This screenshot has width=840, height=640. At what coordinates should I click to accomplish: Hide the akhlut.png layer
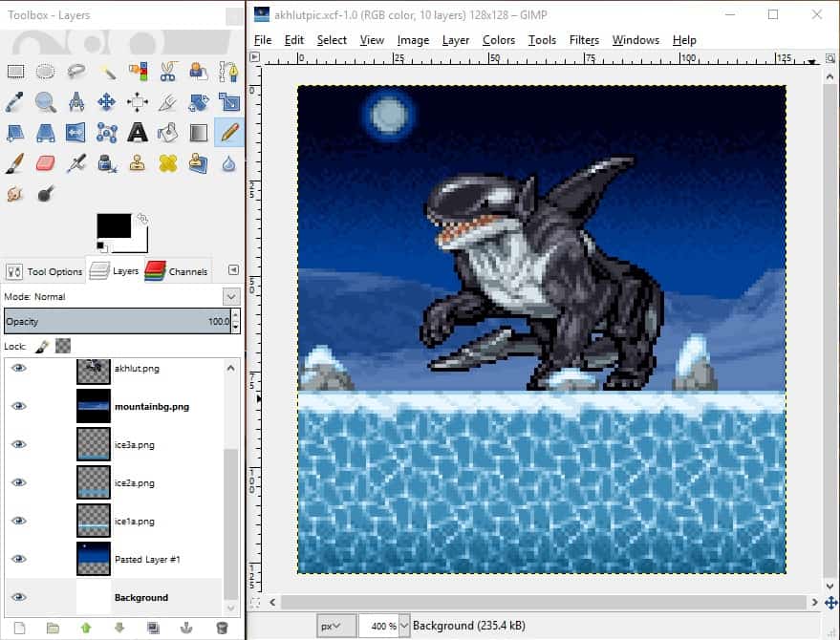[19, 368]
